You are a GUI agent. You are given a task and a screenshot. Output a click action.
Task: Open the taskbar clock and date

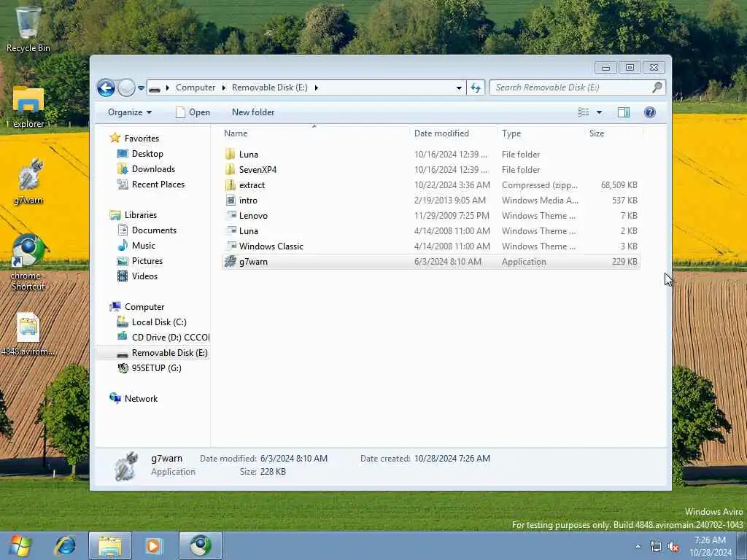tap(710, 546)
